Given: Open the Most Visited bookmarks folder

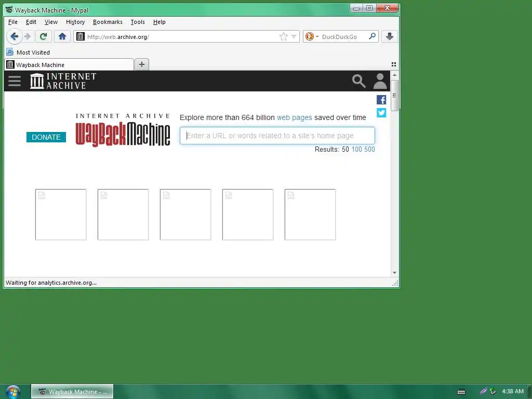Looking at the screenshot, I should (28, 52).
